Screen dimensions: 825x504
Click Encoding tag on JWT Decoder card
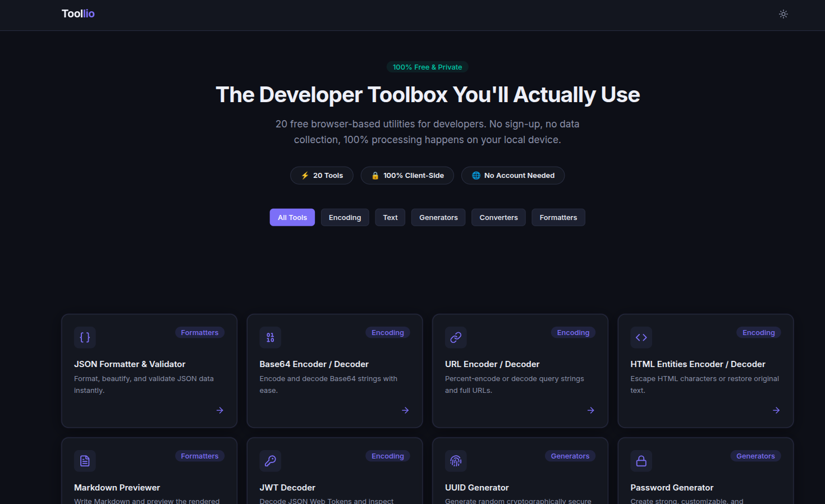pos(388,456)
